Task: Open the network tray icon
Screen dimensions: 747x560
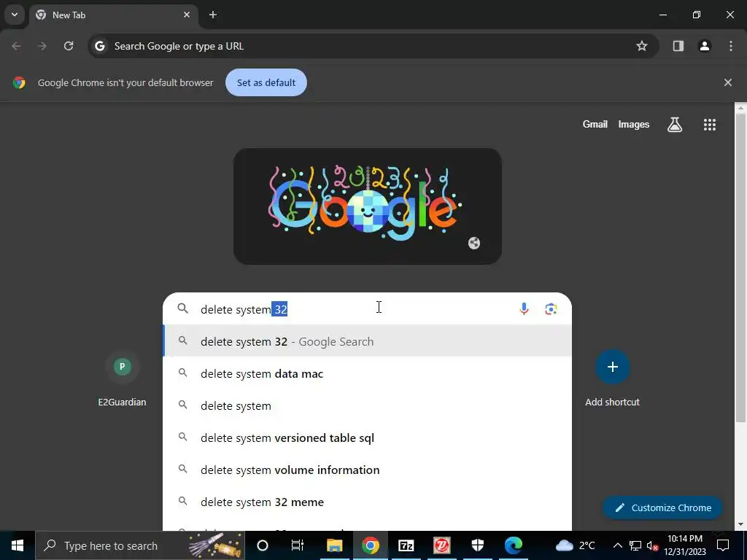Action: [635, 545]
